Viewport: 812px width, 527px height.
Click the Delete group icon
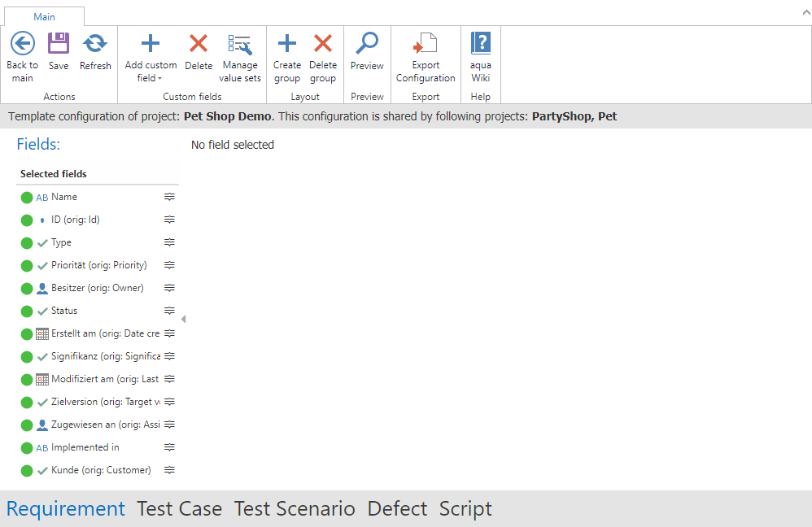(x=323, y=44)
